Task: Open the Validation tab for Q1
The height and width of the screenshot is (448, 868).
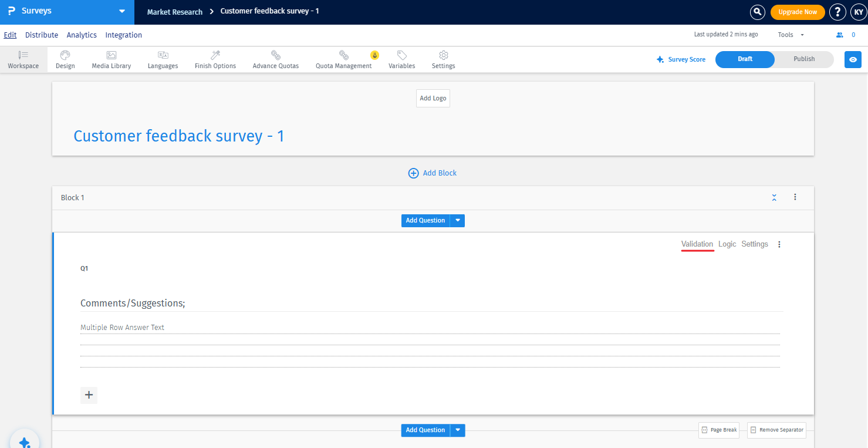Action: (697, 244)
